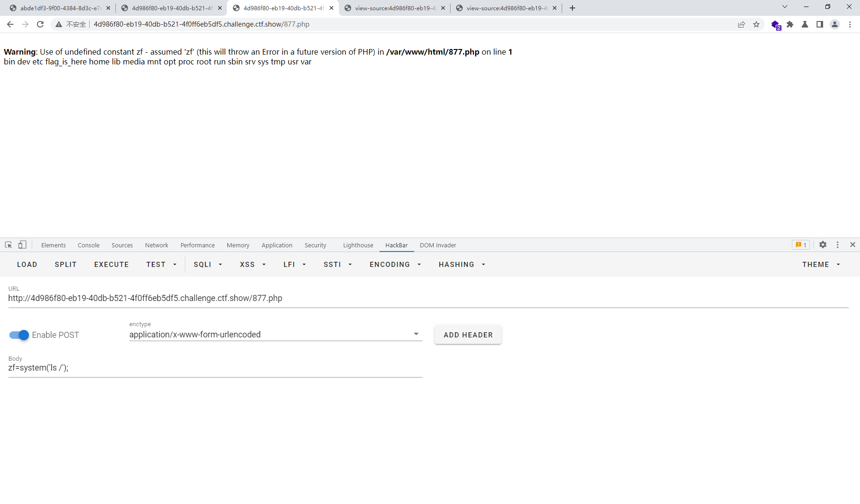Expand the LFI dropdown menu
The height and width of the screenshot is (504, 860).
pos(295,265)
